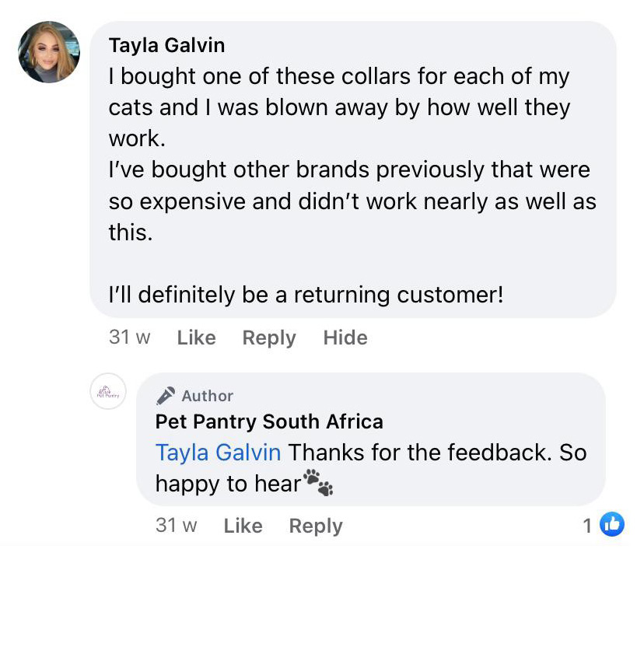
Task: Click the blue Tayla Galvin mention link
Action: (219, 452)
